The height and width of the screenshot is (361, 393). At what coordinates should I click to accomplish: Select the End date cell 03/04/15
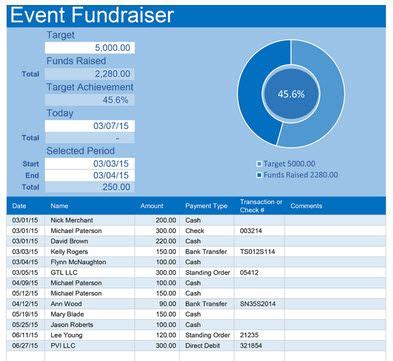coord(90,175)
